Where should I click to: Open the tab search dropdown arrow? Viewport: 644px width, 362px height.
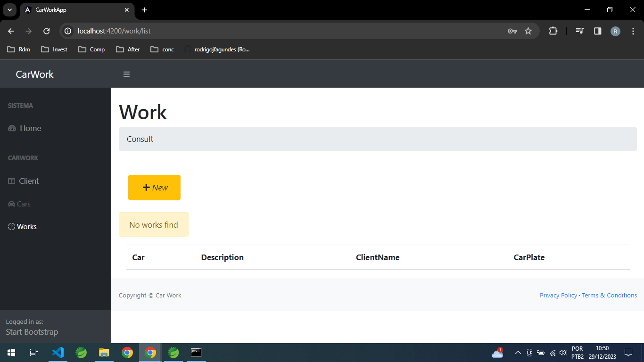click(x=9, y=10)
